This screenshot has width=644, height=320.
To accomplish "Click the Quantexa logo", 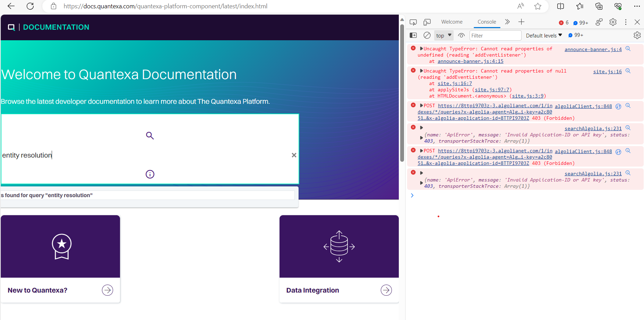I will coord(11,27).
